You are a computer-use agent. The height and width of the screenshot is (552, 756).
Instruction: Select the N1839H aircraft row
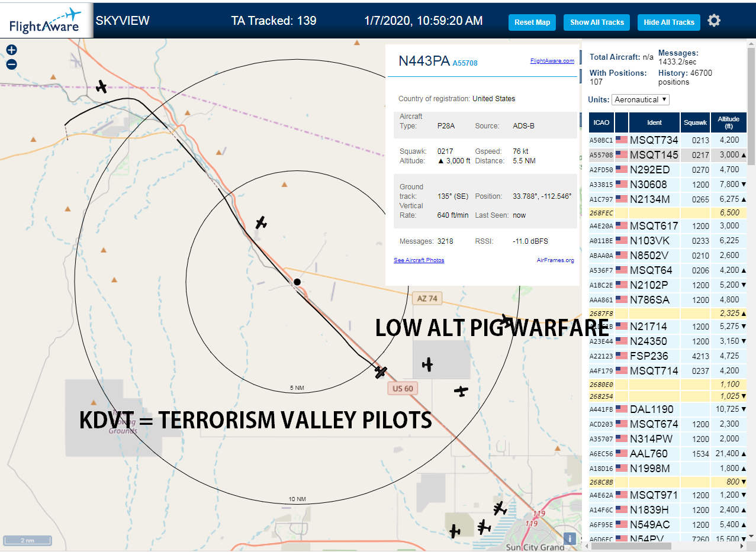click(668, 510)
